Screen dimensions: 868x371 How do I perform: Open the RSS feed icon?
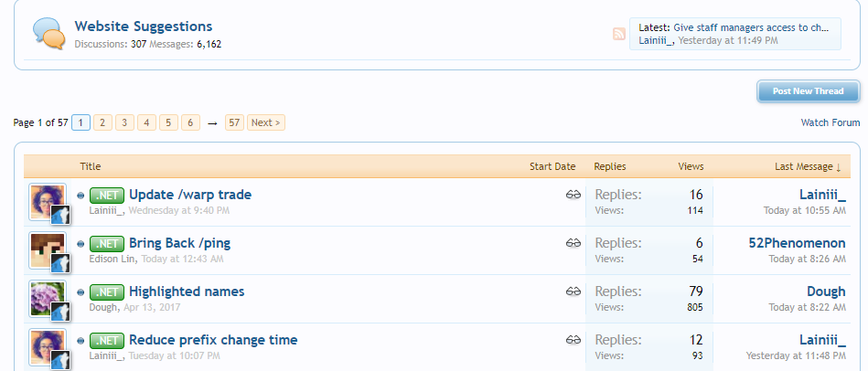(x=619, y=34)
